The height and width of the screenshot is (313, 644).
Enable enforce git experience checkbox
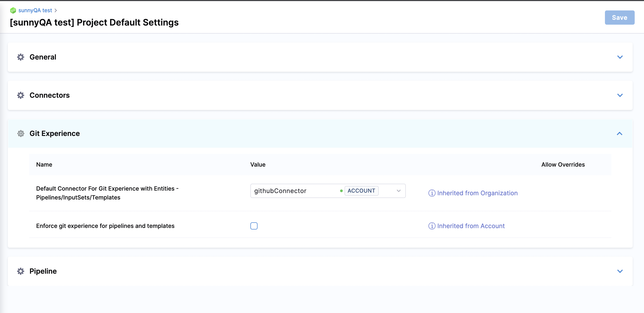click(254, 226)
